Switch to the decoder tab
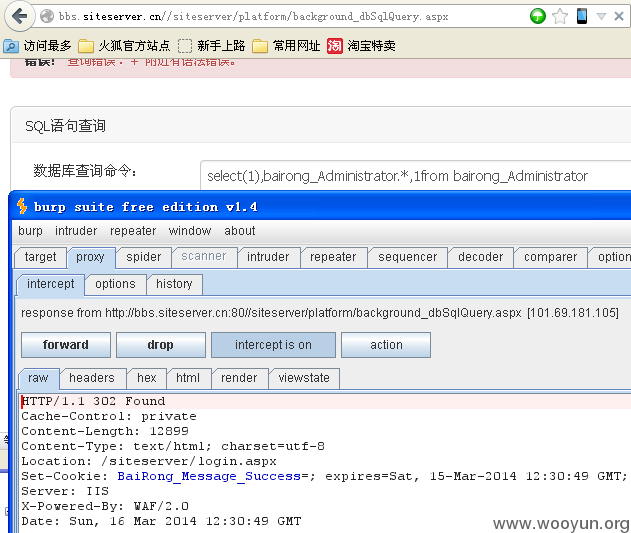631x533 pixels. pyautogui.click(x=480, y=257)
